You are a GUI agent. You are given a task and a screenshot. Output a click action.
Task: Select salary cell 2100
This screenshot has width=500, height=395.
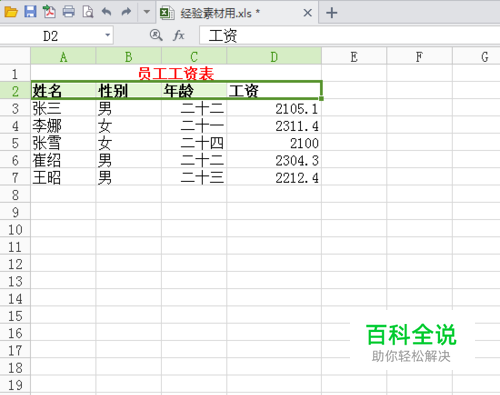coord(274,143)
